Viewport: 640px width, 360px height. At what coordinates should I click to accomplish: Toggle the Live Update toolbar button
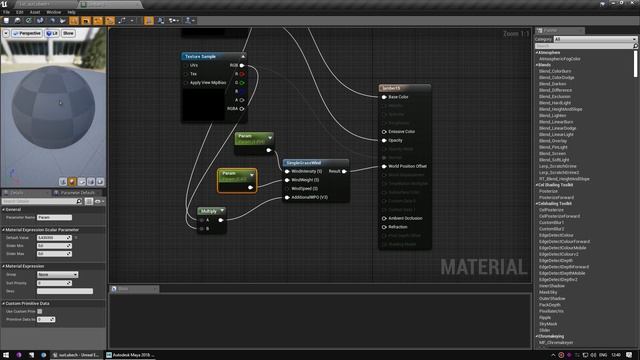[110, 20]
